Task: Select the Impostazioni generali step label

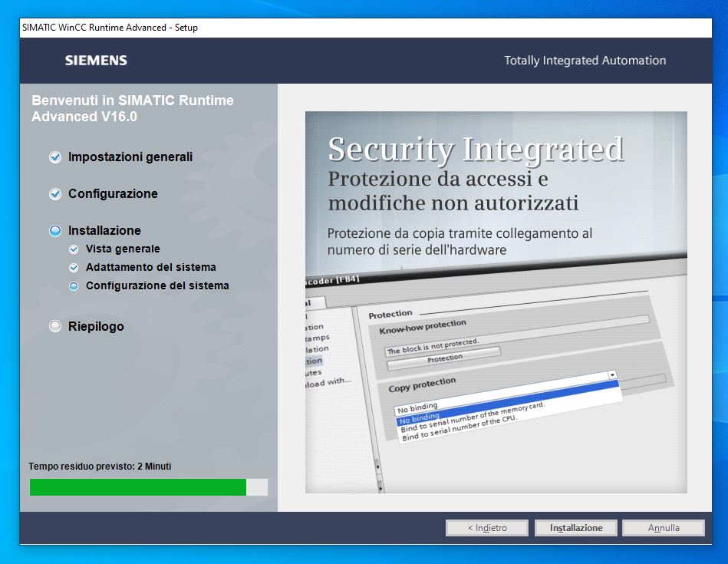Action: pos(130,157)
